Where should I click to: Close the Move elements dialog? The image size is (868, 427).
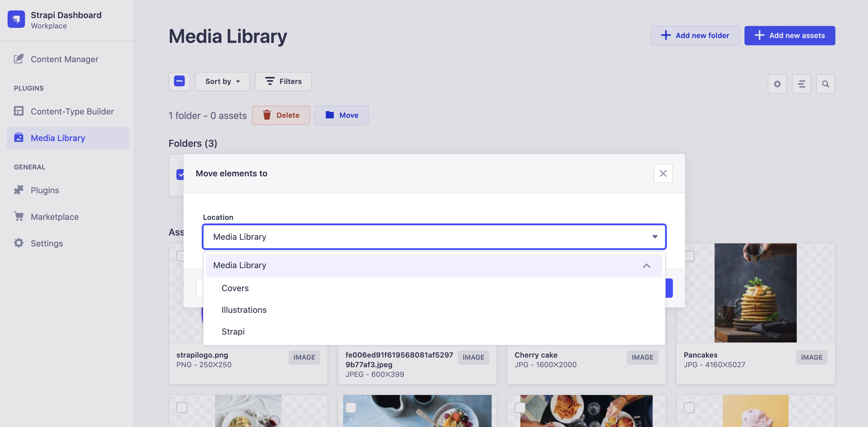[663, 173]
